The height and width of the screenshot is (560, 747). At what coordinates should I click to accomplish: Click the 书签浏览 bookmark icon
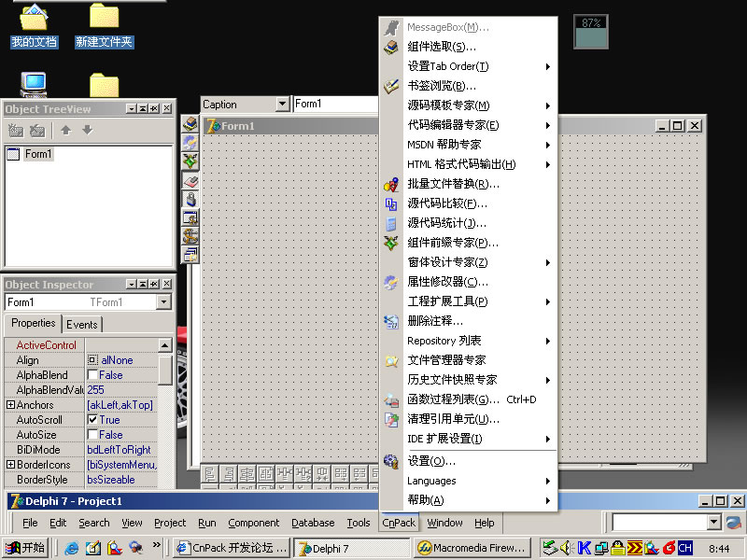pos(392,86)
